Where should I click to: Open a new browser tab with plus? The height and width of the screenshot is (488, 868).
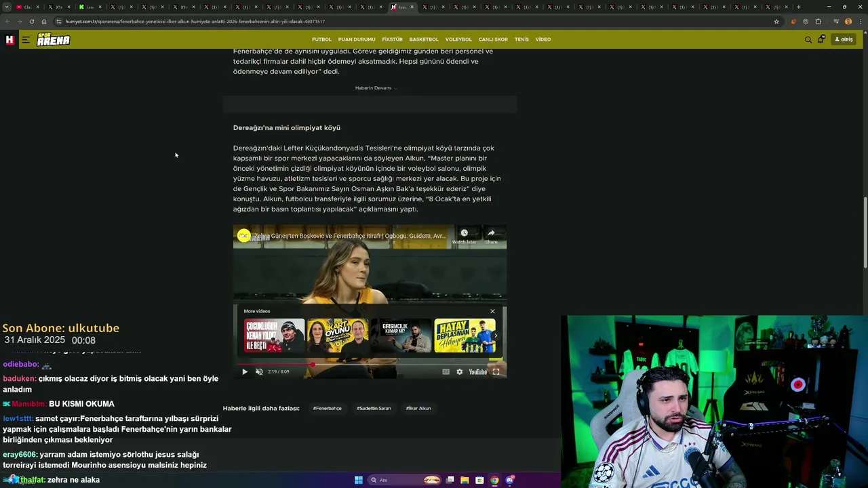(798, 7)
